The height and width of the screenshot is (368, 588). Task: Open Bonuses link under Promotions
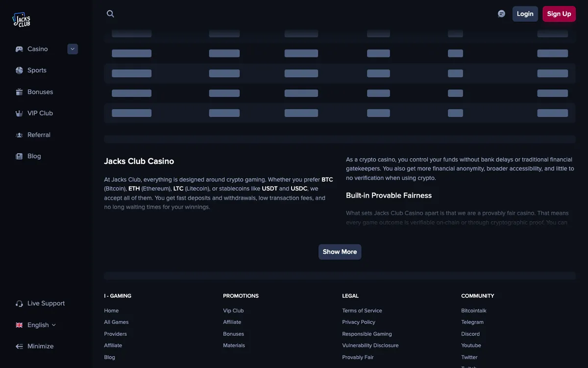click(x=233, y=334)
